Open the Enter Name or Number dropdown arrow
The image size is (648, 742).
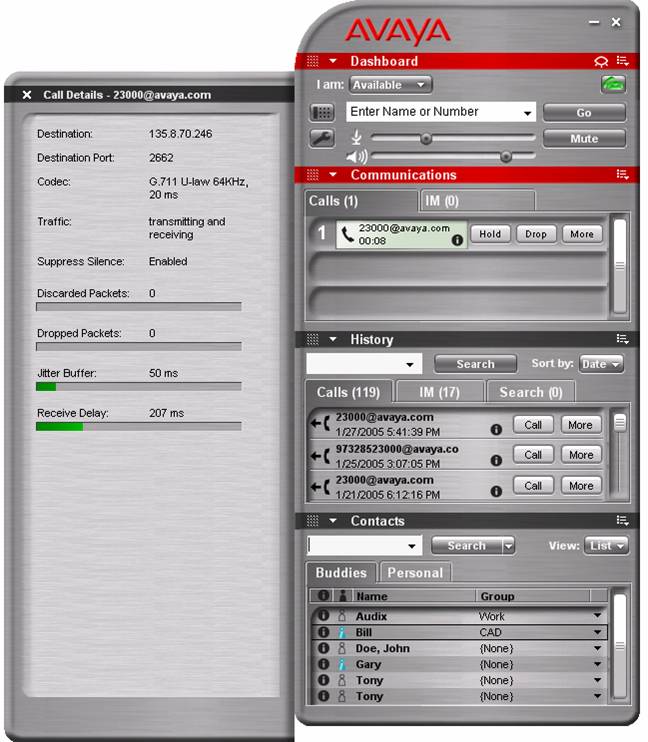click(x=527, y=113)
